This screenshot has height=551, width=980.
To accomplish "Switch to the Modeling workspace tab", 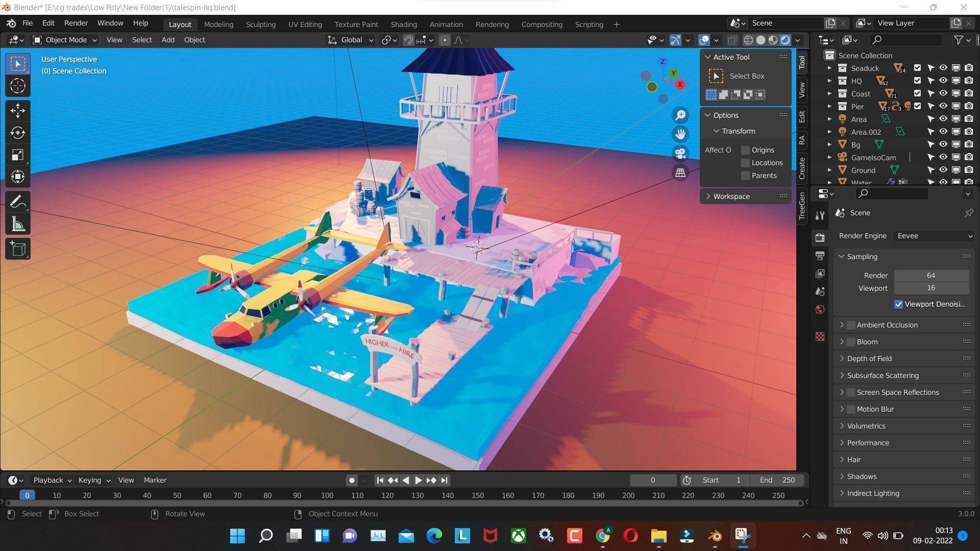I will 218,24.
